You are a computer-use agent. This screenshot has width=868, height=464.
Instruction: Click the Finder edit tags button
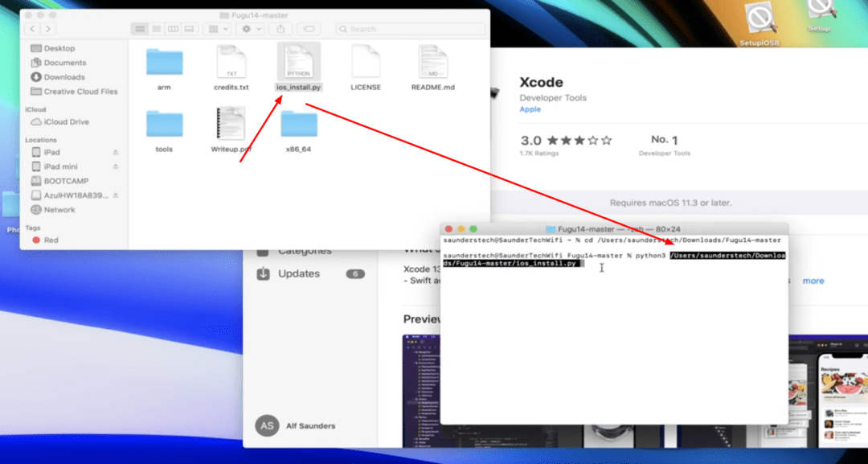point(309,29)
